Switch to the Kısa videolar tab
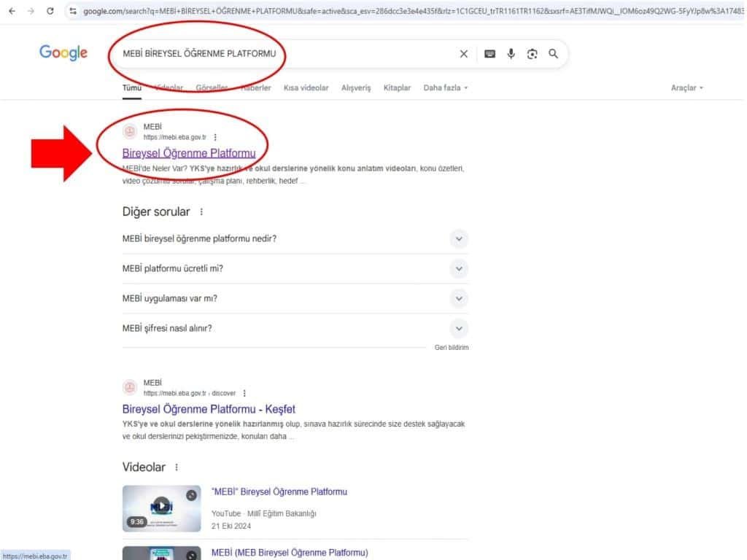The width and height of the screenshot is (747, 560). pyautogui.click(x=306, y=87)
